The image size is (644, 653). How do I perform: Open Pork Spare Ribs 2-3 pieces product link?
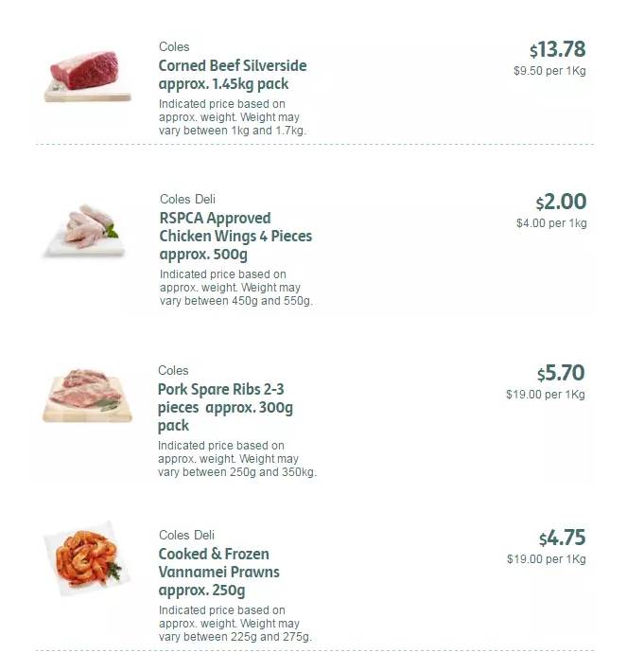225,407
